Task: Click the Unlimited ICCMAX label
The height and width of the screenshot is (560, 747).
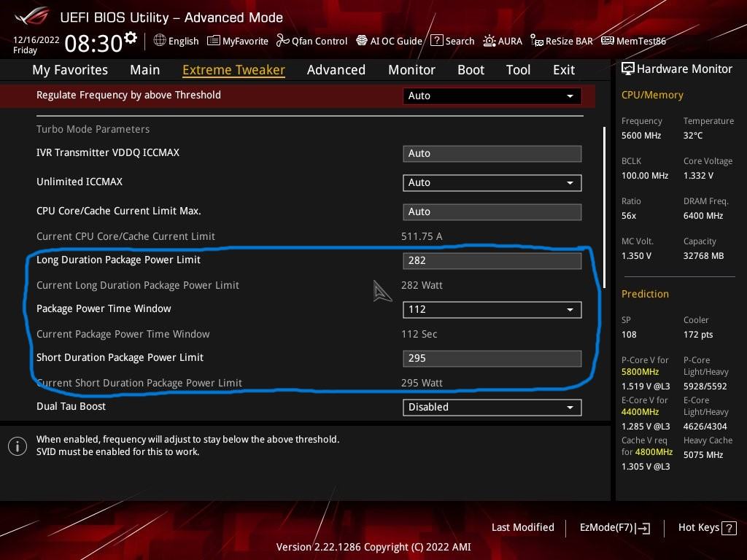Action: click(x=80, y=182)
